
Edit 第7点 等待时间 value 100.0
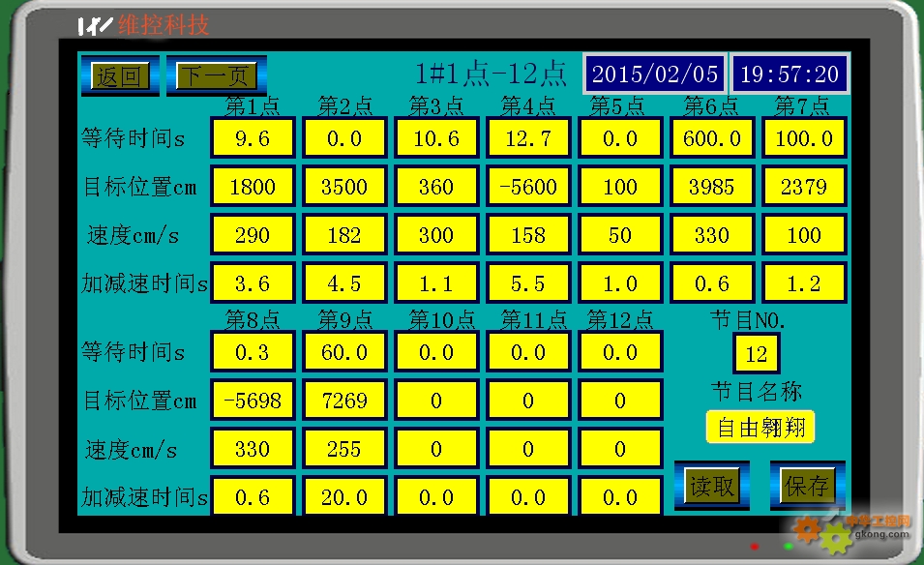804,137
